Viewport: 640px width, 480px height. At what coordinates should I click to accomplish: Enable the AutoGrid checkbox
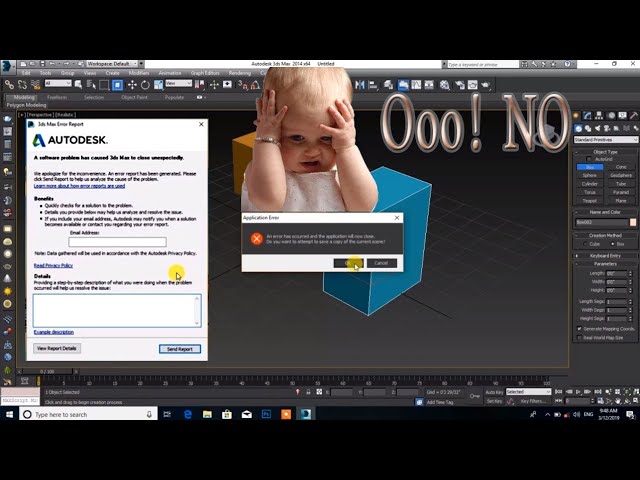(589, 159)
